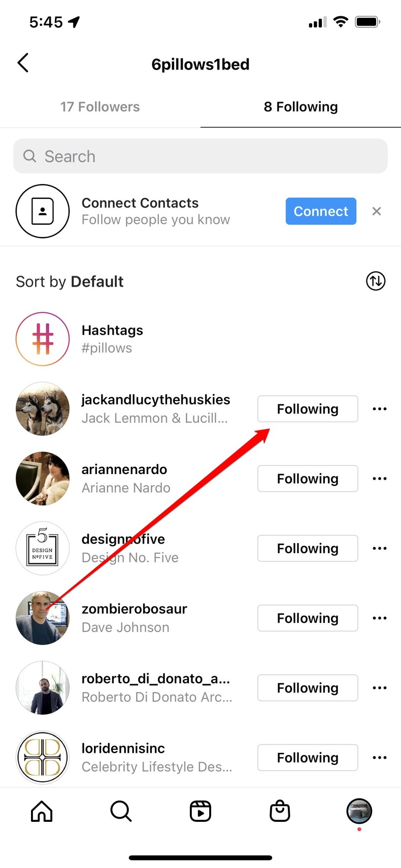Open the Home feed icon
Viewport: 401px width, 868px height.
[x=41, y=811]
